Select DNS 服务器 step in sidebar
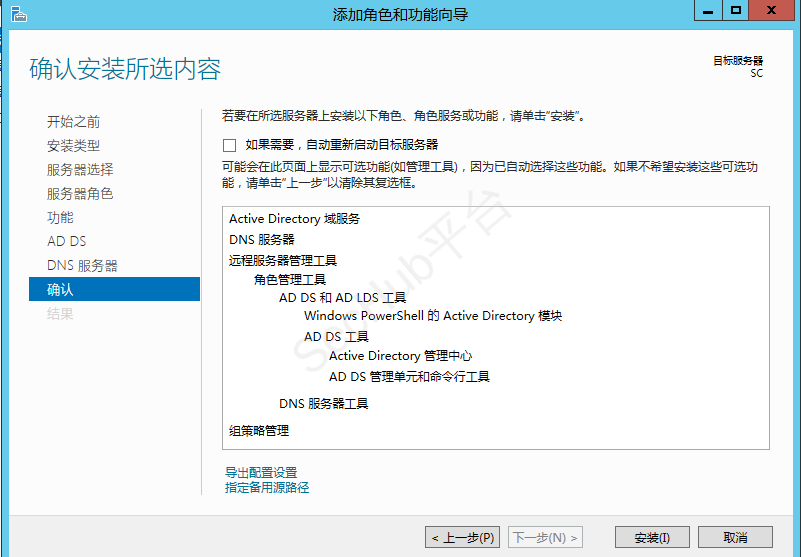Viewport: 801px width, 557px height. click(82, 266)
